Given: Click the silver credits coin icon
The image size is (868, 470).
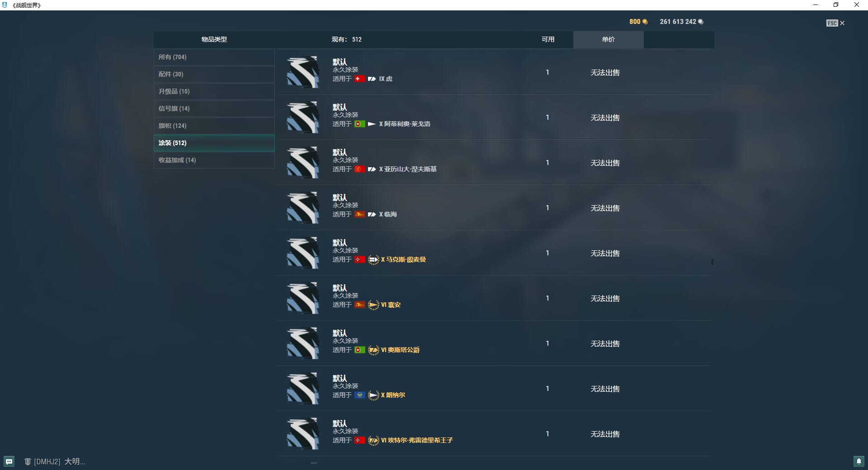Looking at the screenshot, I should pos(701,22).
